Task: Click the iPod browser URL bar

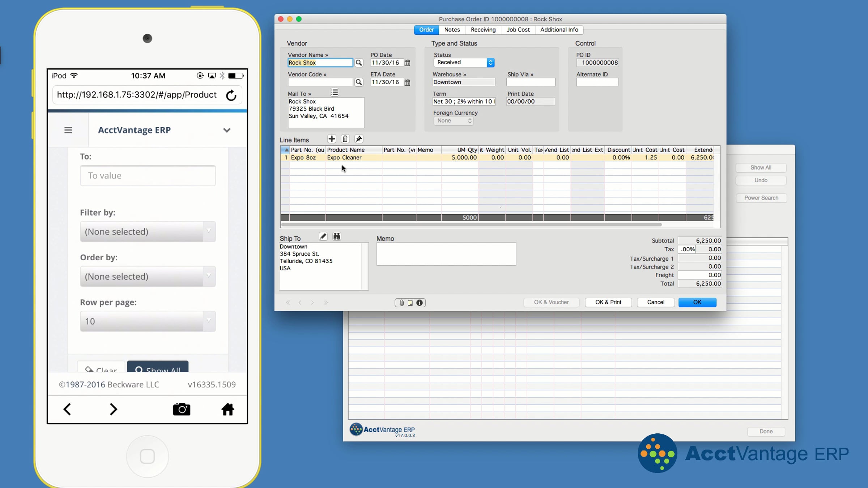Action: click(137, 95)
